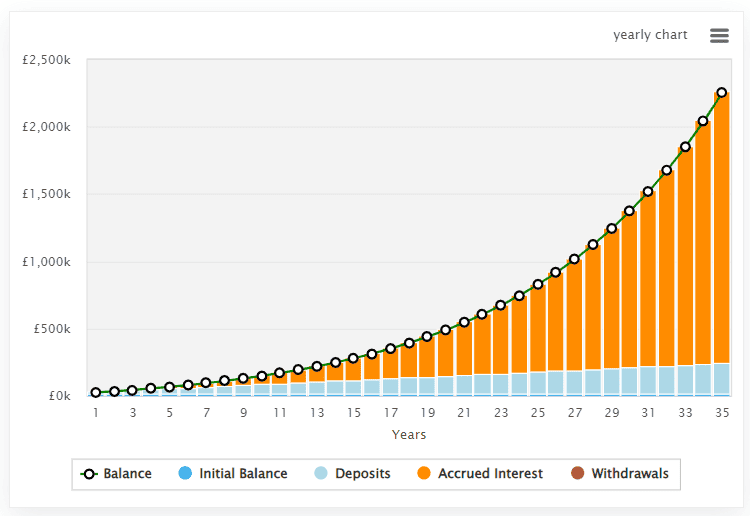Open the chart hamburger context menu

[x=719, y=35]
